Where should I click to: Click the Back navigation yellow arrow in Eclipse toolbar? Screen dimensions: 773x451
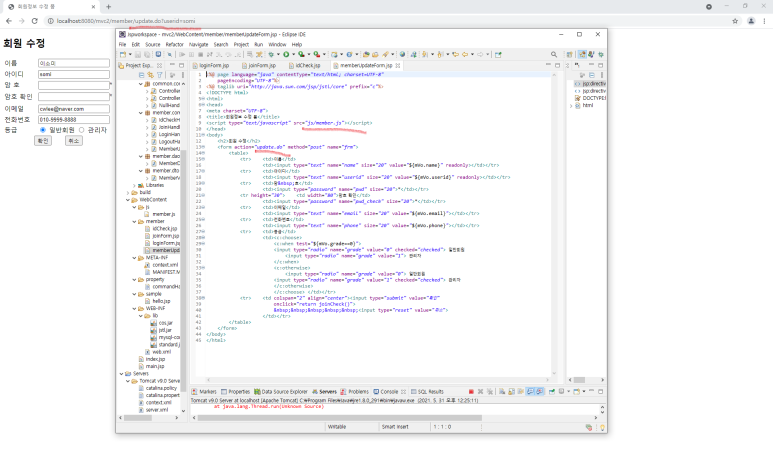pyautogui.click(x=464, y=55)
